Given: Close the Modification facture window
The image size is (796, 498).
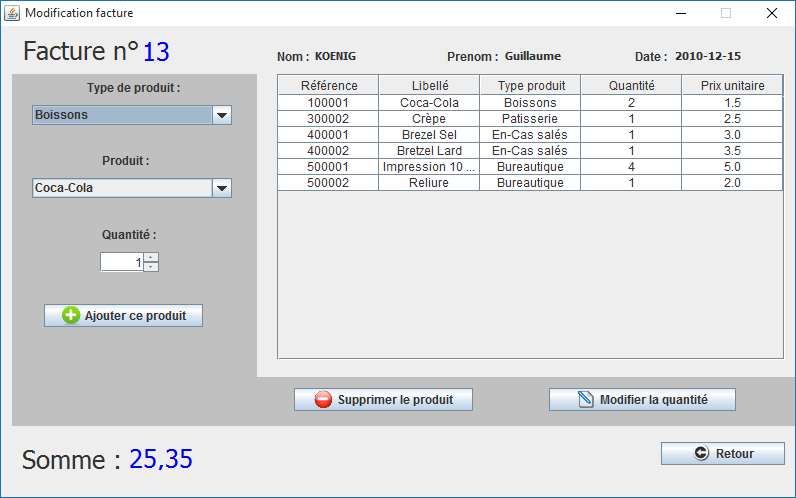Looking at the screenshot, I should click(x=771, y=13).
